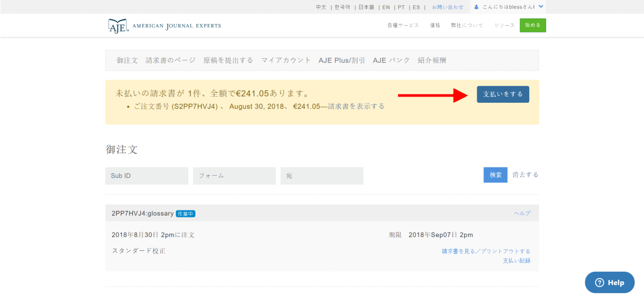Click the Sub ID search field
The image size is (644, 298).
(147, 176)
